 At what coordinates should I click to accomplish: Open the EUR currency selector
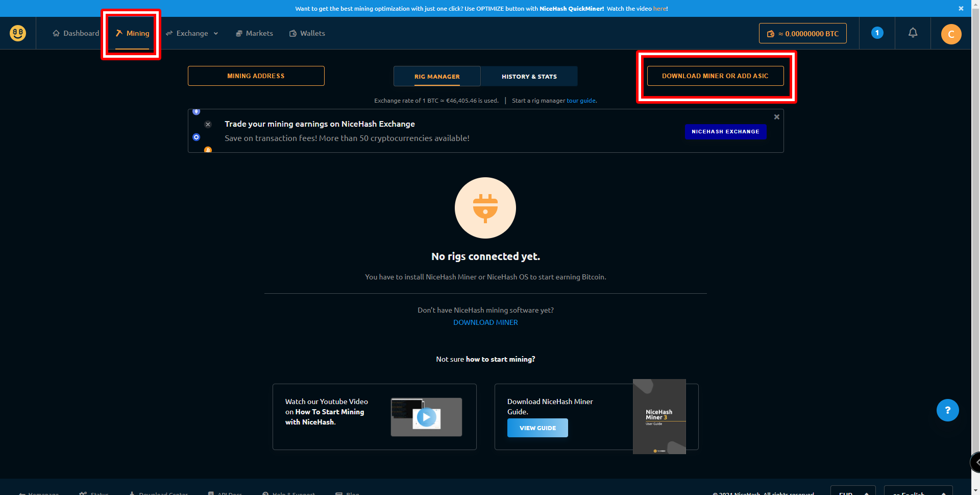852,492
